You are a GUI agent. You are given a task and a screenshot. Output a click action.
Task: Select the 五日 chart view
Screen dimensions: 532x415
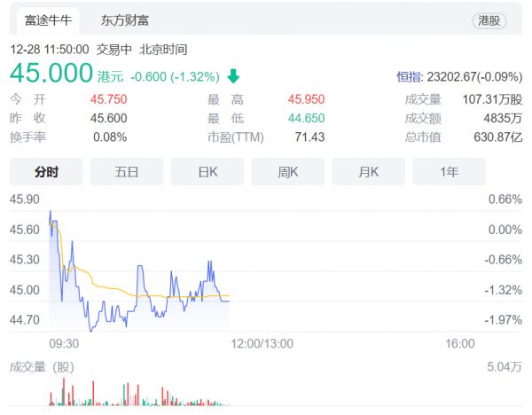coord(127,171)
